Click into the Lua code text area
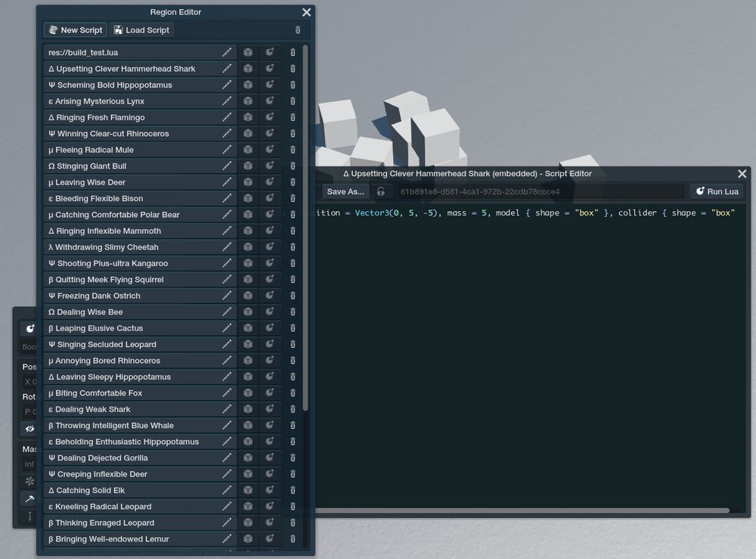This screenshot has width=756, height=559. coord(531,357)
